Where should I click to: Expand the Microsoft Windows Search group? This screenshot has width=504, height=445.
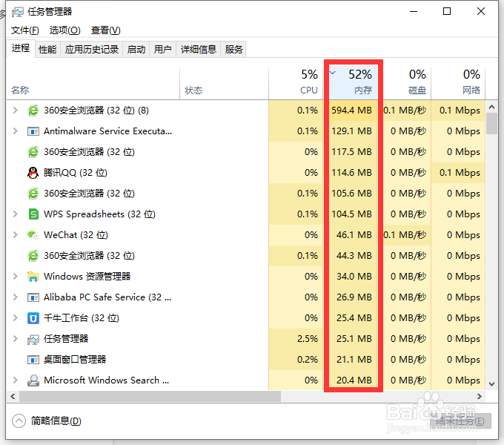(15, 380)
